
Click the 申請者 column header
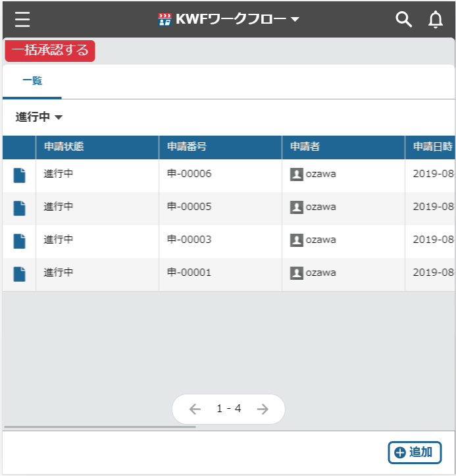pos(305,147)
